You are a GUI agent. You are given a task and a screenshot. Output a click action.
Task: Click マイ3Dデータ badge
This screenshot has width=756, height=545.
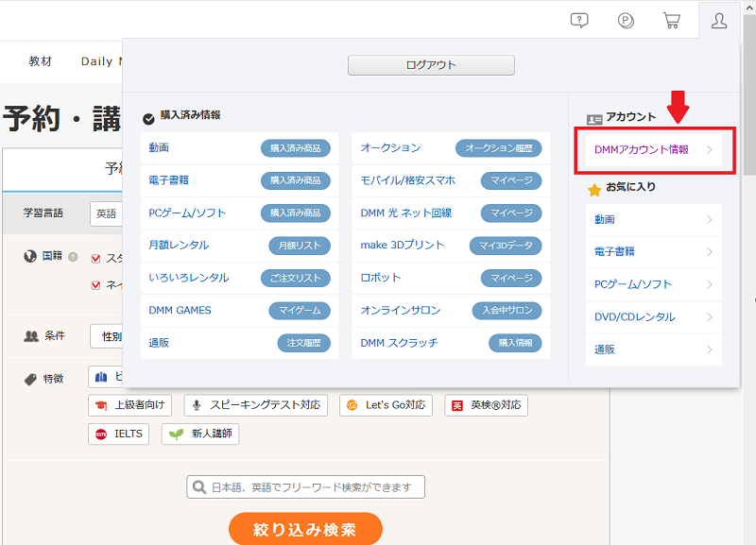pos(506,246)
